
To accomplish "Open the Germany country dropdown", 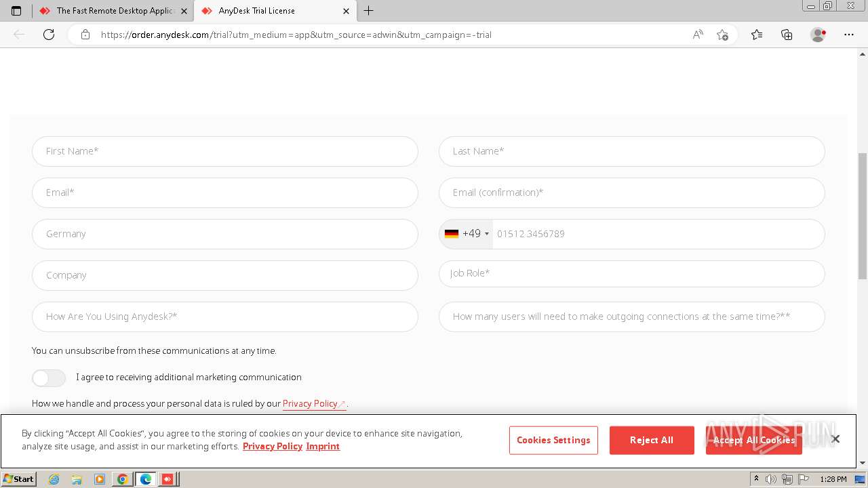I will [225, 234].
